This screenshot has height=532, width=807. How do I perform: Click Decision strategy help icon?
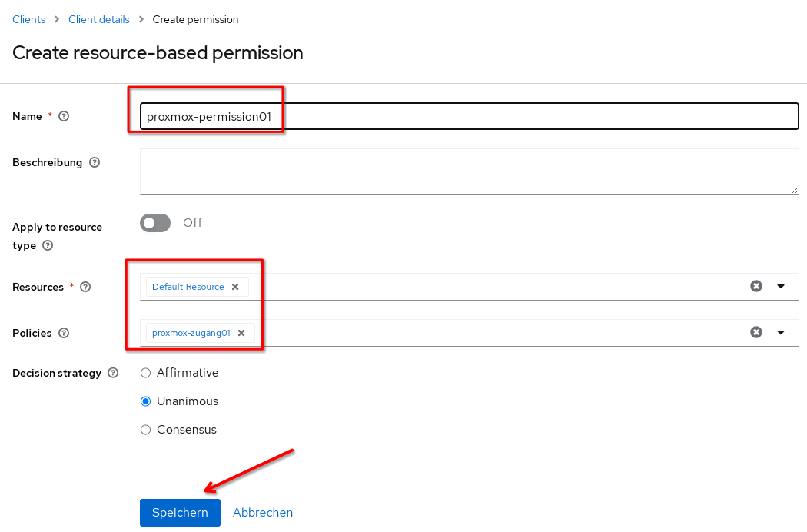tap(113, 373)
